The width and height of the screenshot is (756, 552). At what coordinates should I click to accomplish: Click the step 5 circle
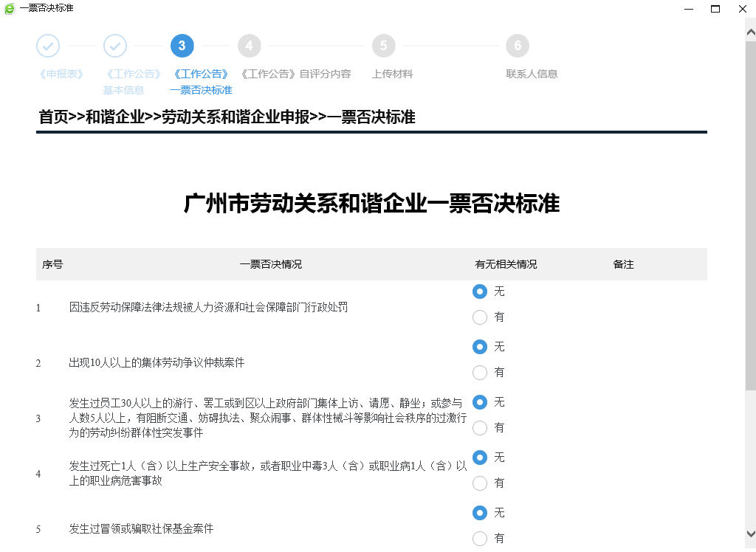[x=384, y=46]
